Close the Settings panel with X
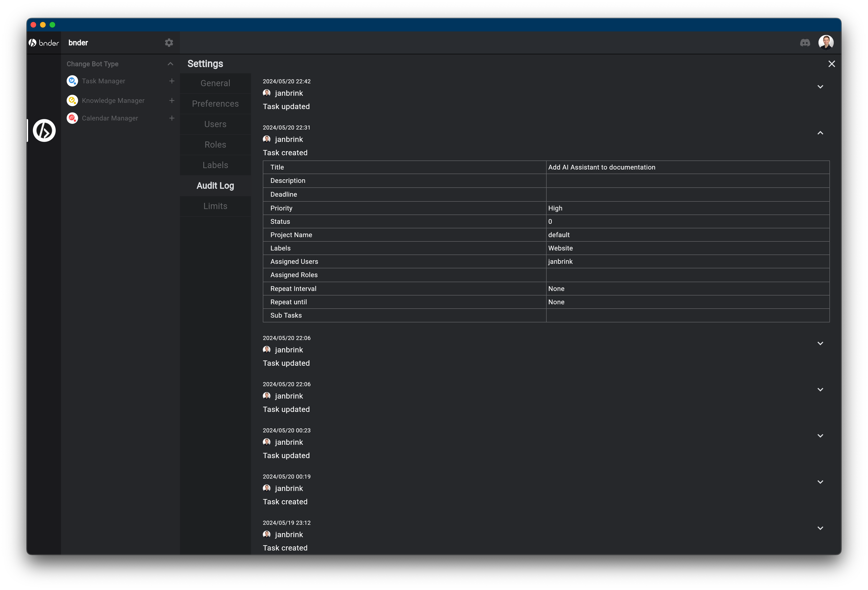 [831, 64]
